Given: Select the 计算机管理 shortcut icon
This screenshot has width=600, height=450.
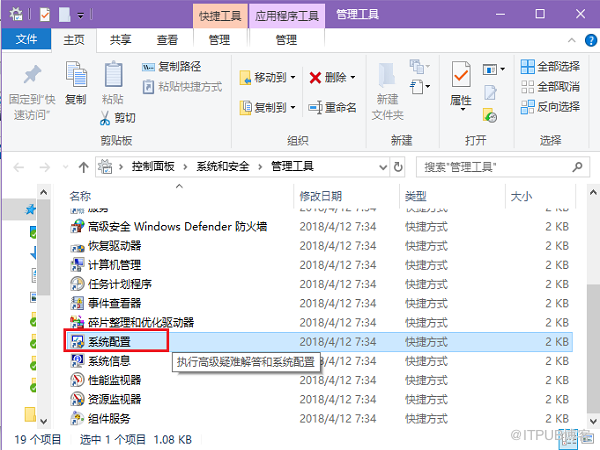Looking at the screenshot, I should pyautogui.click(x=77, y=265).
